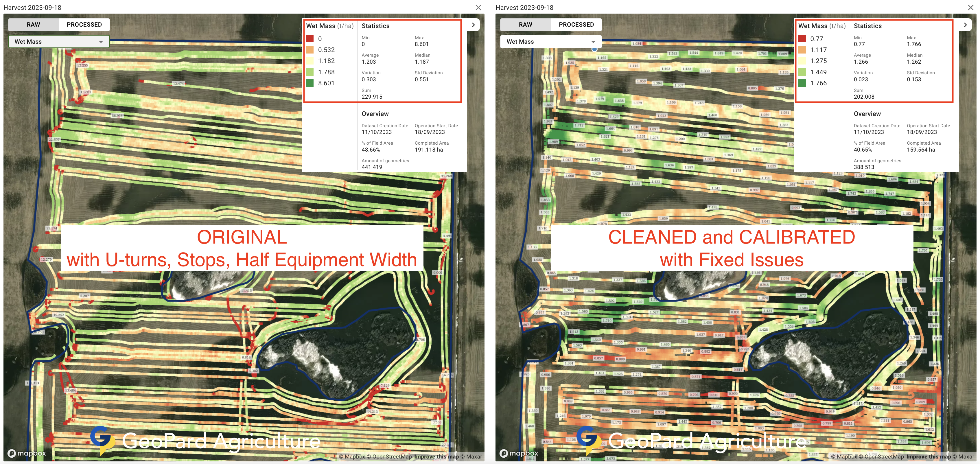980x464 pixels.
Task: Click red 0 legend swatch in left panel
Action: click(310, 39)
